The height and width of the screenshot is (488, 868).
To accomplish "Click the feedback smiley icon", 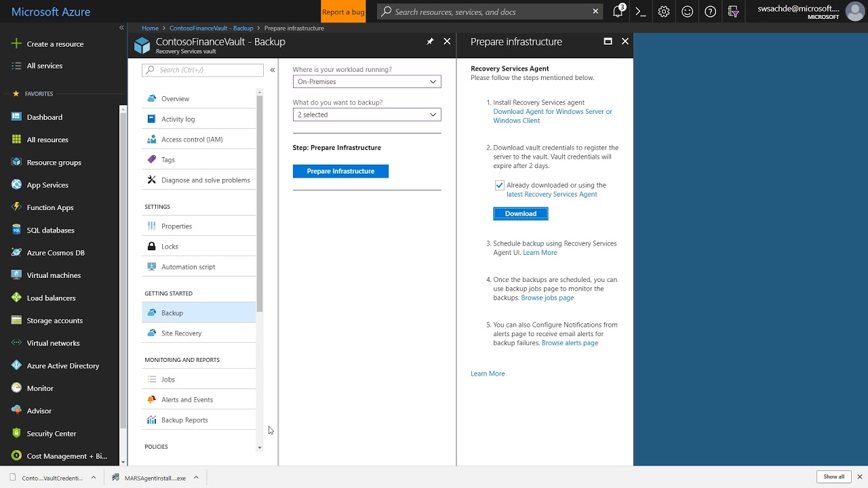I will coord(687,12).
